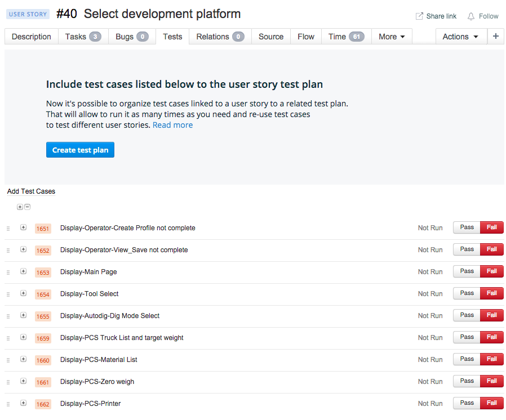This screenshot has width=506, height=420.
Task: Mark test 1651 as Pass
Action: 467,227
